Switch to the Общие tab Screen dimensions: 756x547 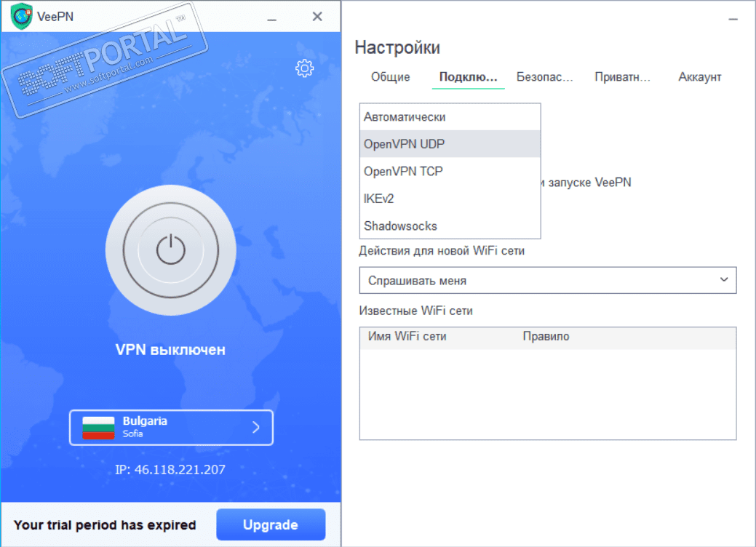tap(390, 77)
